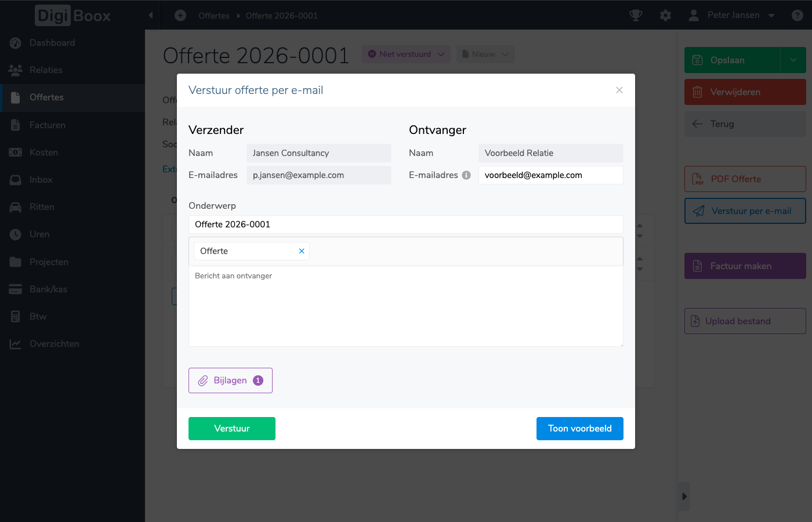Click the info icon beside E-mailadres
Image resolution: width=812 pixels, height=522 pixels.
tap(466, 175)
